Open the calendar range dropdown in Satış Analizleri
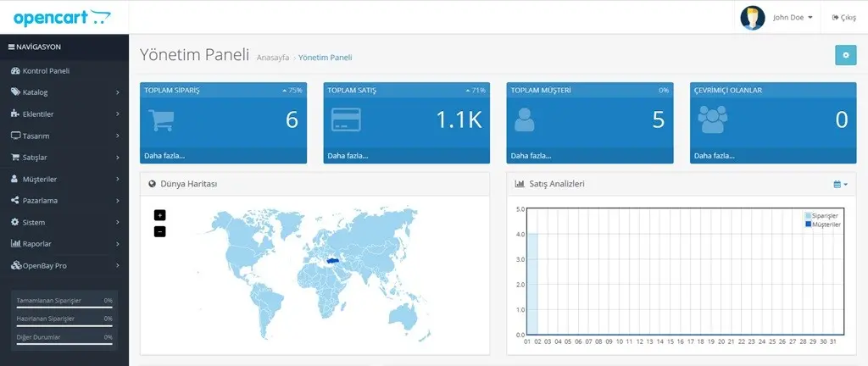Image resolution: width=868 pixels, height=366 pixels. coord(840,184)
